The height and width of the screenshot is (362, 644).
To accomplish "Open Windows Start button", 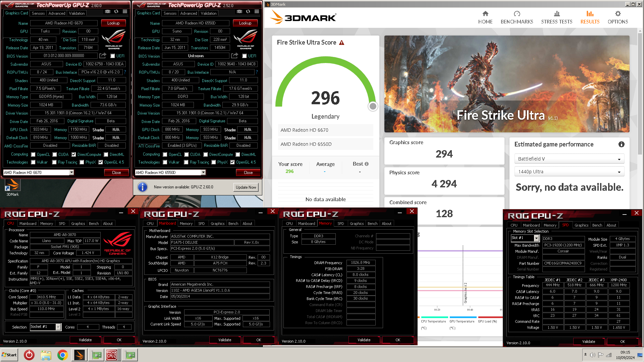I will pyautogui.click(x=9, y=355).
